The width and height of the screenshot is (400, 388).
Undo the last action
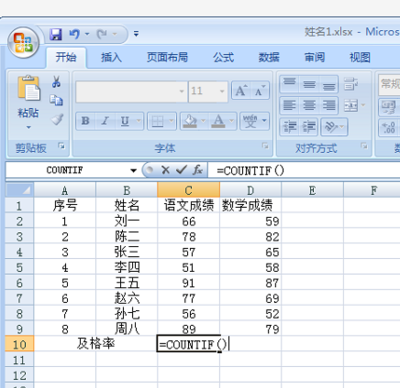click(x=74, y=34)
